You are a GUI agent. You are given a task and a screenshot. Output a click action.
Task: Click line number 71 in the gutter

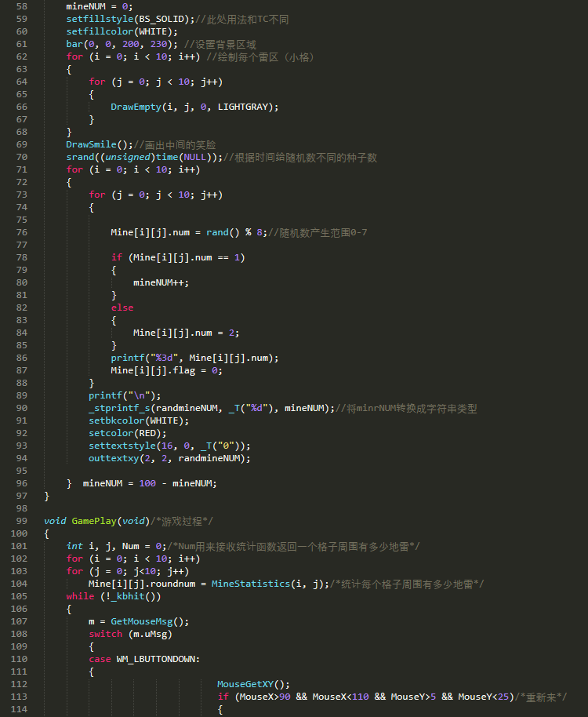pos(21,169)
